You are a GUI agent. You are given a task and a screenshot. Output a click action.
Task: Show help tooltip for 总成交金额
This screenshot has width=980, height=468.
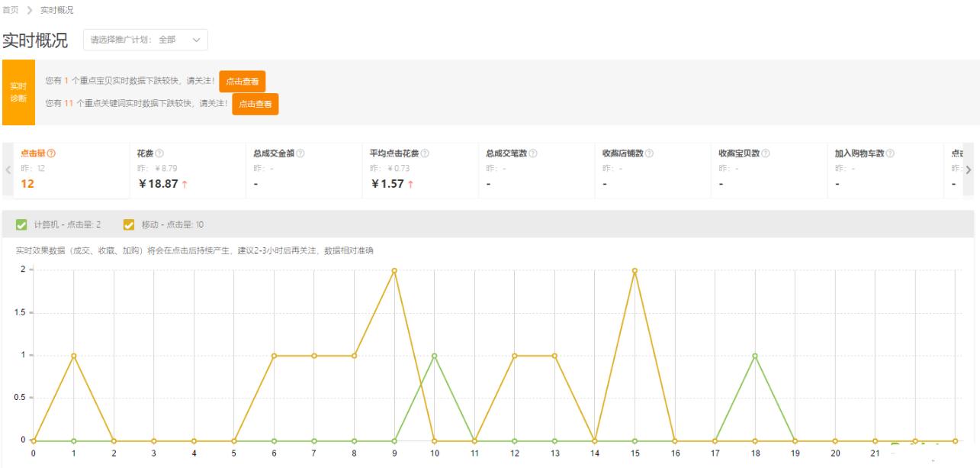pos(300,153)
